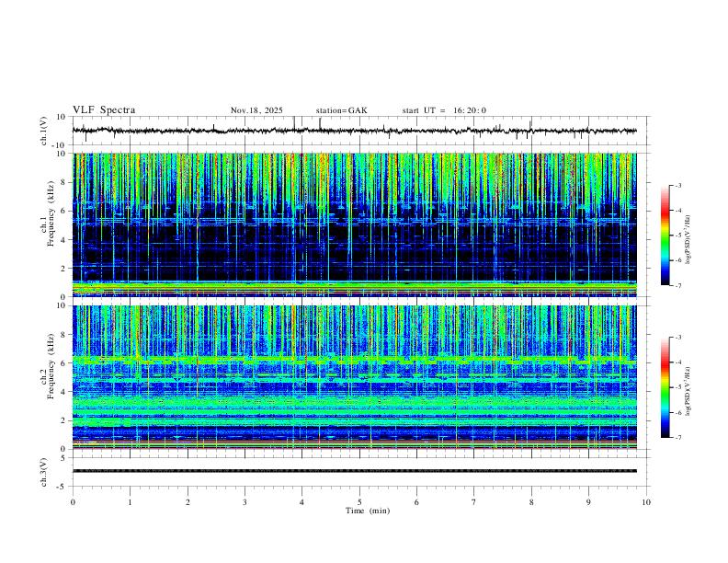Screen dimensions: 728x563
Task: Click the 'station=GAK' label
Action: click(x=341, y=110)
